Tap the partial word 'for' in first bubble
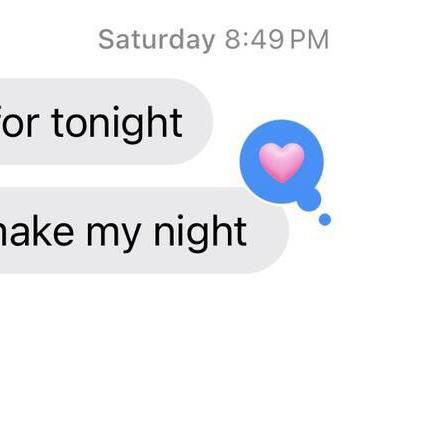The image size is (428, 427). 20,122
